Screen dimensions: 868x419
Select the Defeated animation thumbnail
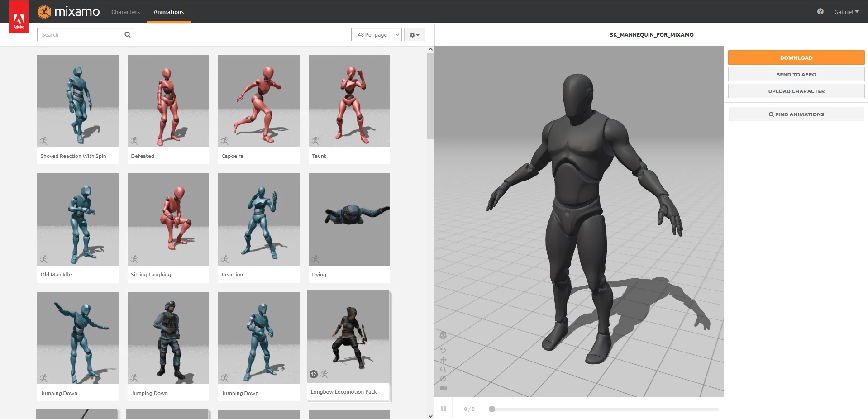coord(168,101)
